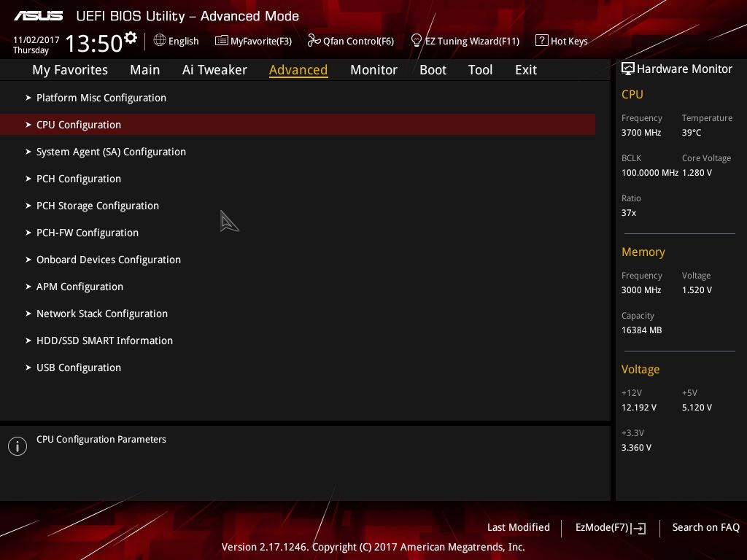This screenshot has width=747, height=560.
Task: Open the Boot tab
Action: [x=433, y=70]
